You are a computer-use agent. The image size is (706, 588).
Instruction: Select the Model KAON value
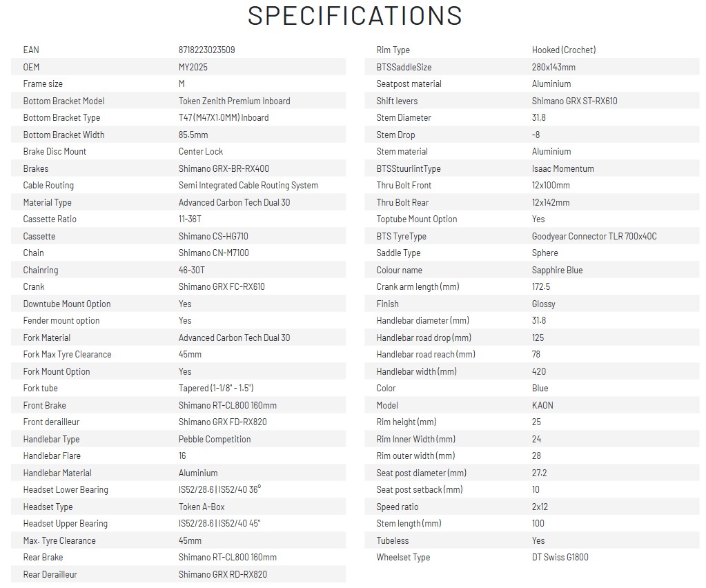pos(542,405)
